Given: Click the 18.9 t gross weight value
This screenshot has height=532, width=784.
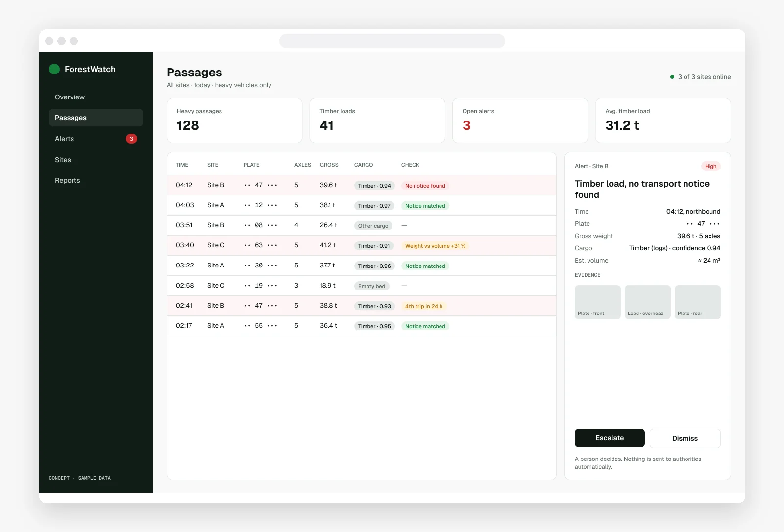Looking at the screenshot, I should coord(328,286).
